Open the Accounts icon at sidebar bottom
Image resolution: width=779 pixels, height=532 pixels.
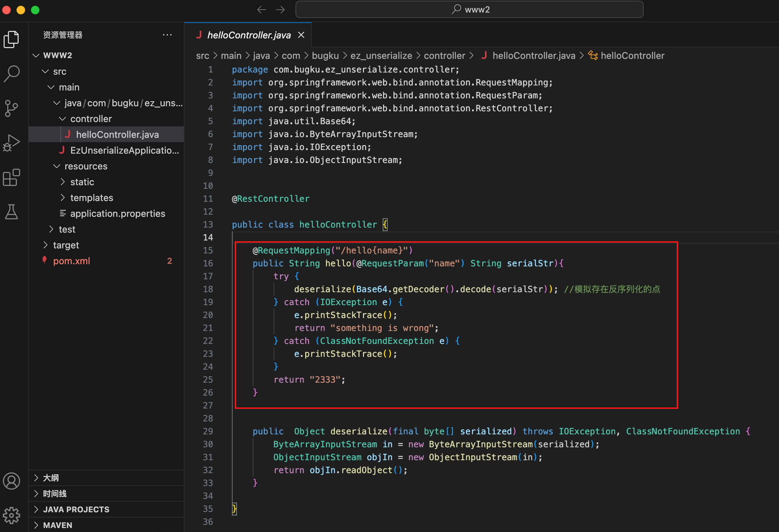(12, 481)
